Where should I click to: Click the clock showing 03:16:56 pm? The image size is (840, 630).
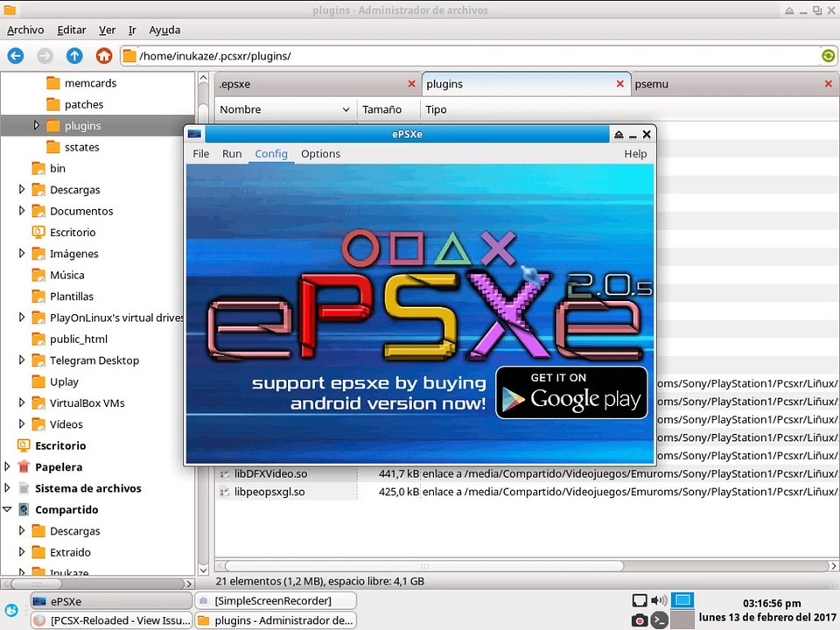(772, 603)
